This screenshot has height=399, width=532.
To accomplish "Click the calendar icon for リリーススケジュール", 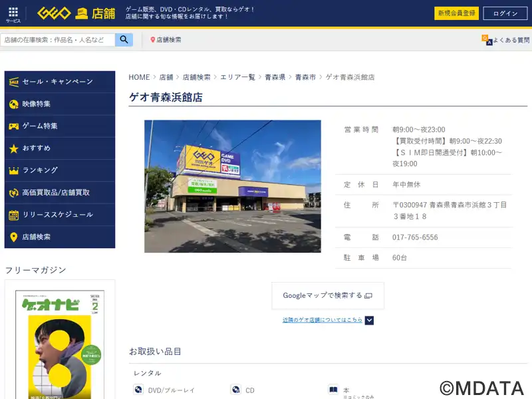I will coord(13,215).
